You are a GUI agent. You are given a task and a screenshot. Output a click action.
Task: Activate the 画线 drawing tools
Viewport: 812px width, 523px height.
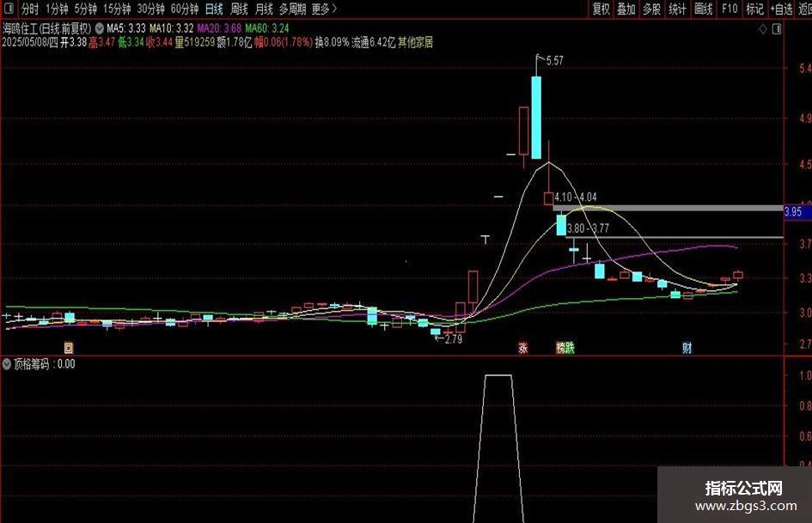tap(703, 9)
